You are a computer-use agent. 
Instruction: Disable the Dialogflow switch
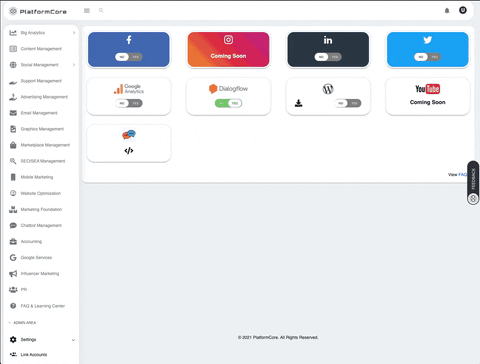pyautogui.click(x=228, y=103)
